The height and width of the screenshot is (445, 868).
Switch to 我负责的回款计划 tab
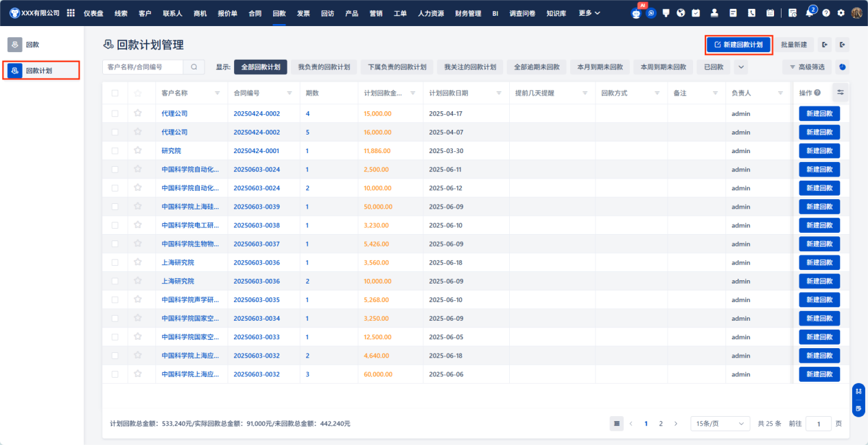click(x=324, y=67)
